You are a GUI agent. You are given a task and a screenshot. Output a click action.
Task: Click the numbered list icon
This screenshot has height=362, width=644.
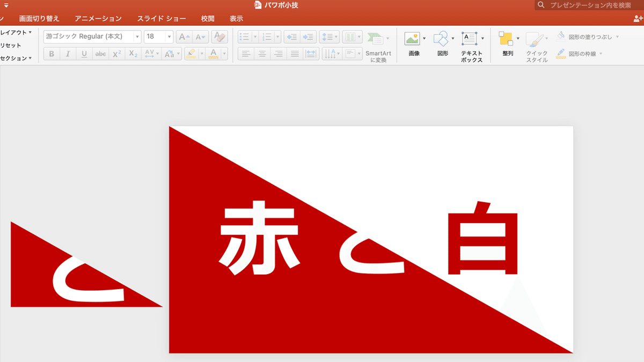pyautogui.click(x=267, y=37)
